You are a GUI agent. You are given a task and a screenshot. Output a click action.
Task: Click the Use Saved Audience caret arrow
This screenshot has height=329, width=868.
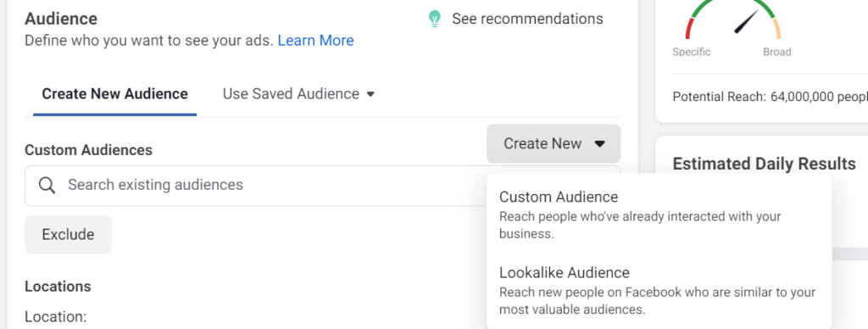(x=371, y=95)
